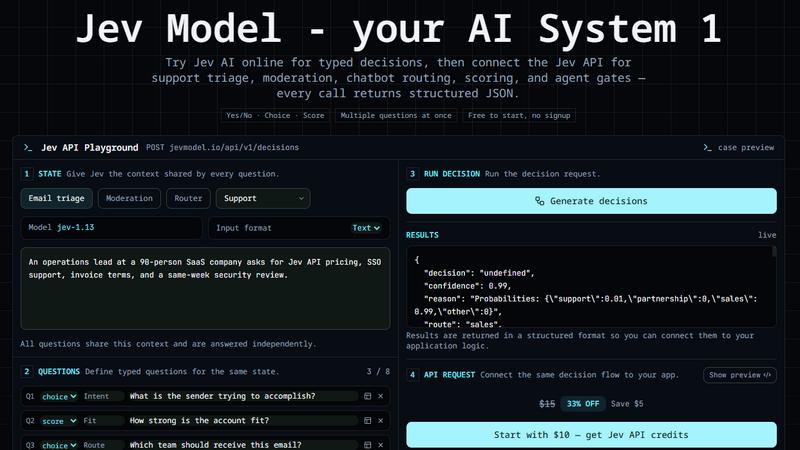Click the terminal icon next to case preview

click(x=707, y=147)
